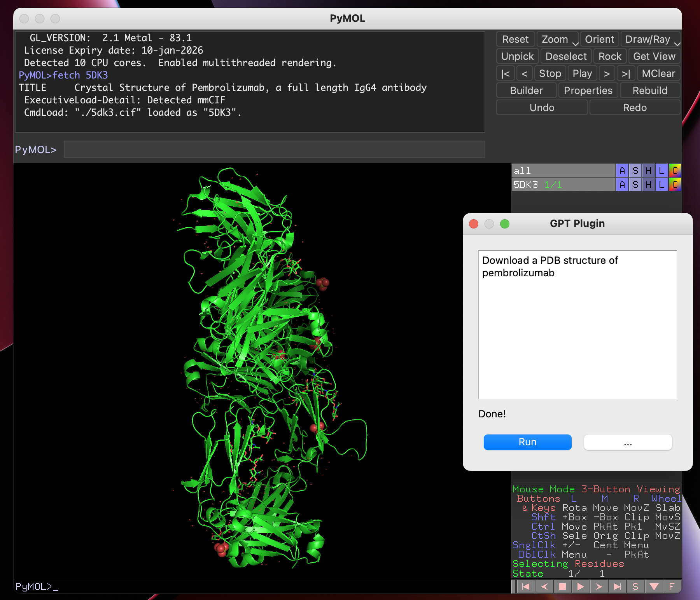
Task: Open the H (hide) menu for 5DK3
Action: (x=648, y=185)
